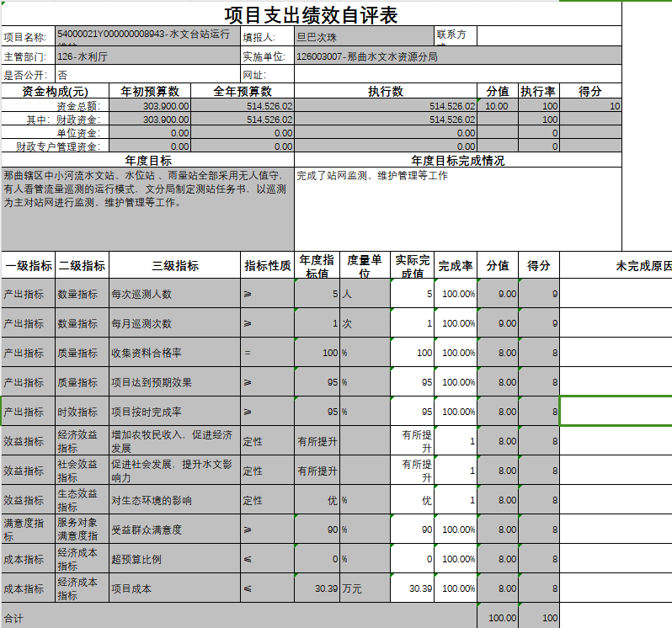Image resolution: width=672 pixels, height=628 pixels.
Task: Click the 每次巡测人数 indicator cell
Action: pos(174,294)
